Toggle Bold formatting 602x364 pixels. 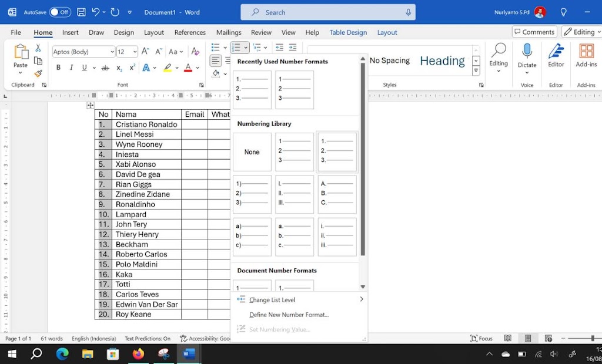[58, 68]
